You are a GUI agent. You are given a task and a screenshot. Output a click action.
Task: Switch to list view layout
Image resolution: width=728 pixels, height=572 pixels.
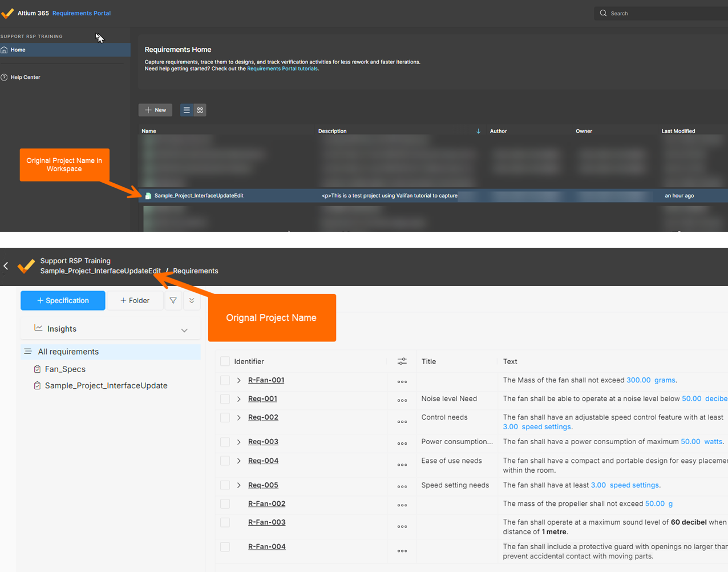187,110
